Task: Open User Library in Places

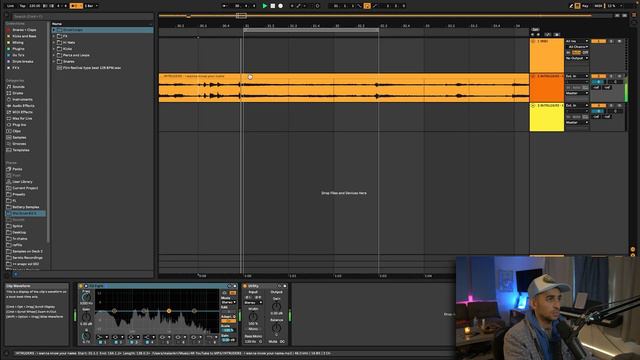Action: pyautogui.click(x=22, y=182)
